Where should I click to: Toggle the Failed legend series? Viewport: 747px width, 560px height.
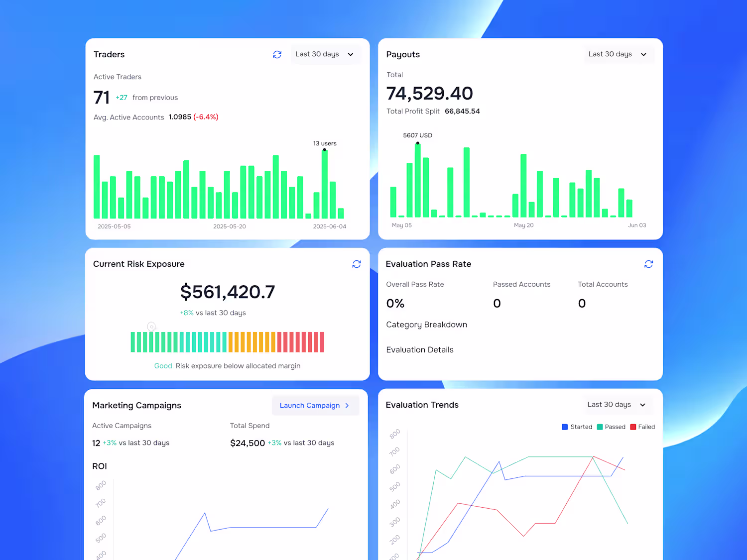point(642,427)
